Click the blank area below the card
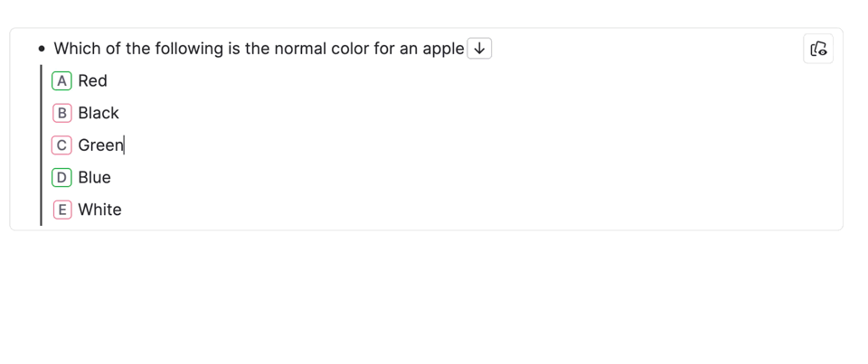Viewport: 868px width, 364px height. [434, 298]
